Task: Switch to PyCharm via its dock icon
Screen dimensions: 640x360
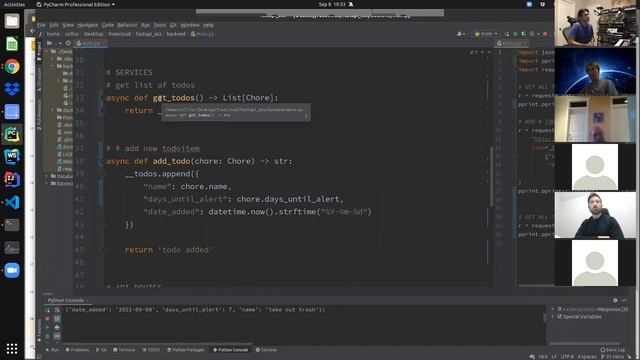Action: (x=12, y=134)
